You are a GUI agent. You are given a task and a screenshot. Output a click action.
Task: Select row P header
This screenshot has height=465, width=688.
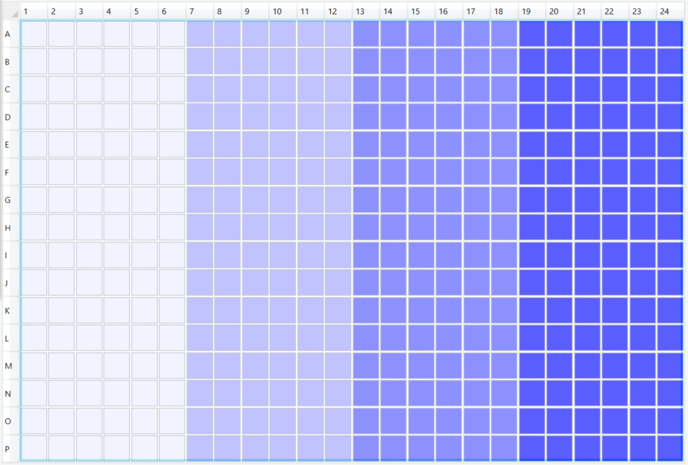click(x=11, y=448)
